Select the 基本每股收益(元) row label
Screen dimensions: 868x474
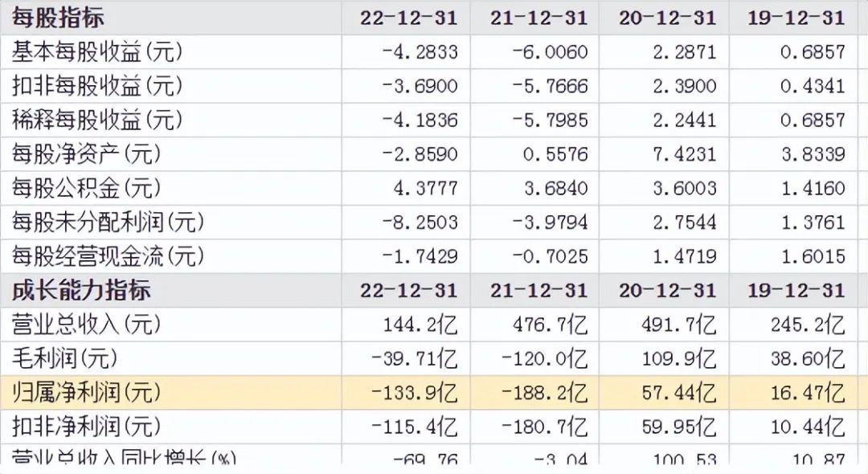(x=97, y=52)
